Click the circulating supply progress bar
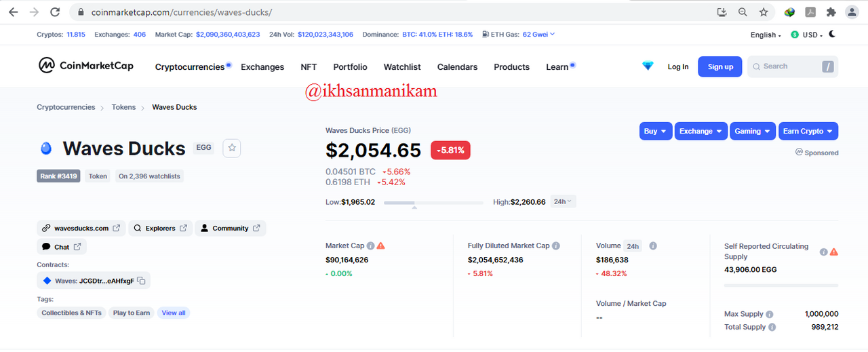 click(x=781, y=286)
